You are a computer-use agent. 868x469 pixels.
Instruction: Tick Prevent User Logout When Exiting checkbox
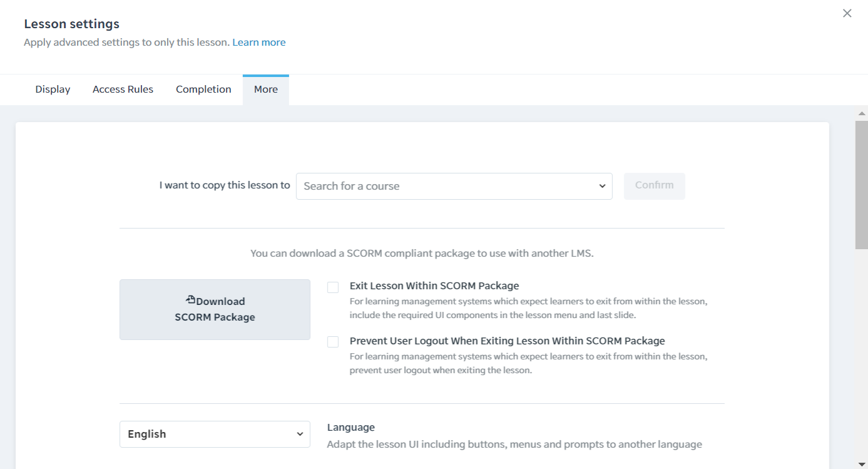[333, 342]
